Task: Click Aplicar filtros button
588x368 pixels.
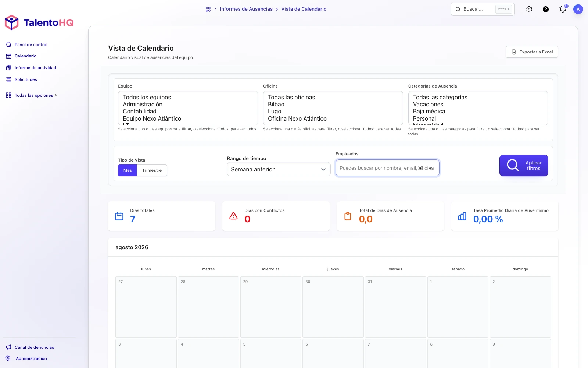Action: [x=524, y=166]
